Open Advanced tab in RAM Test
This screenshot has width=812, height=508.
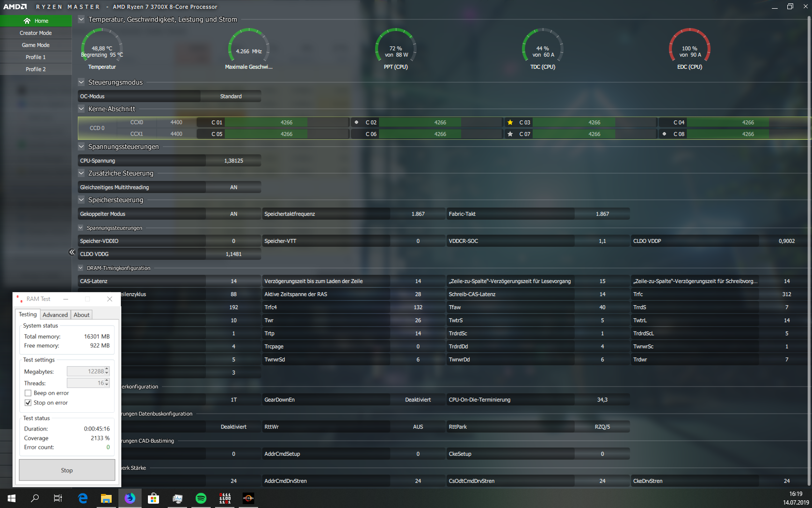(x=55, y=315)
